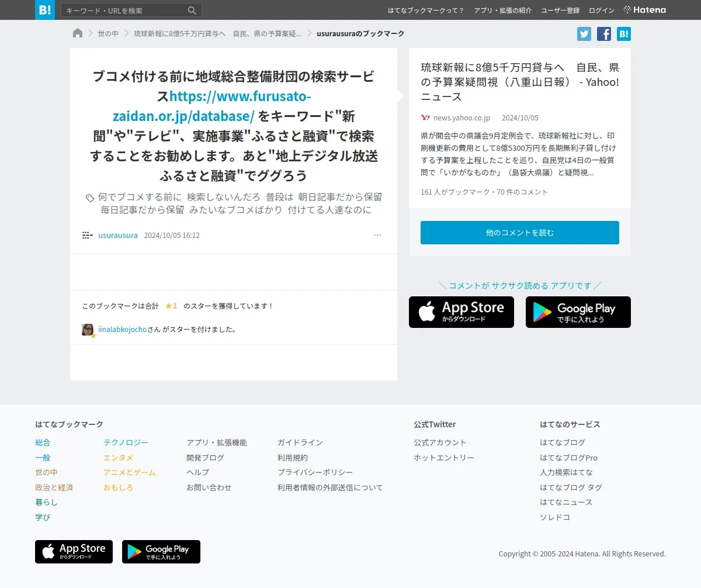Click 他のコメントを読む button
Viewport: 701px width, 588px height.
(520, 233)
